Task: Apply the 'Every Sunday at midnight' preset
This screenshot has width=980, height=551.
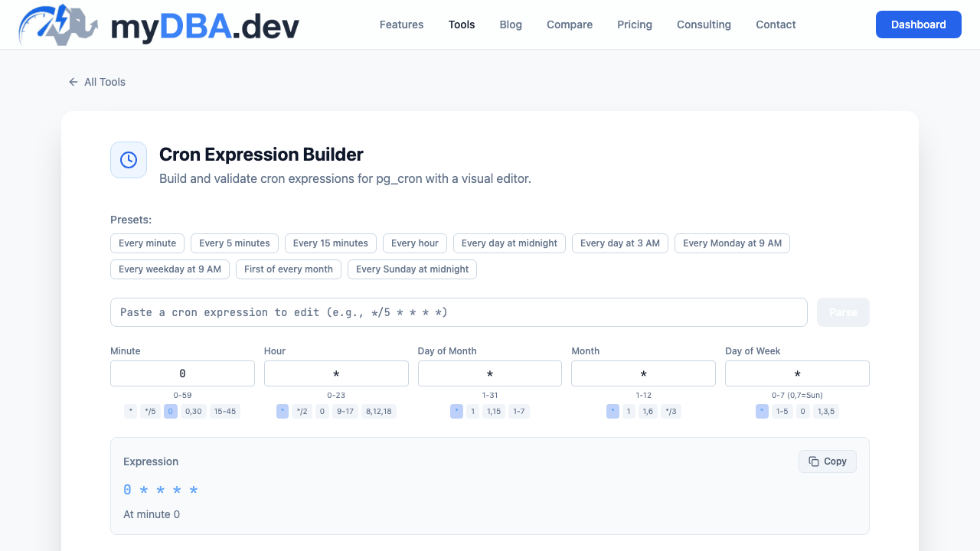Action: [413, 269]
